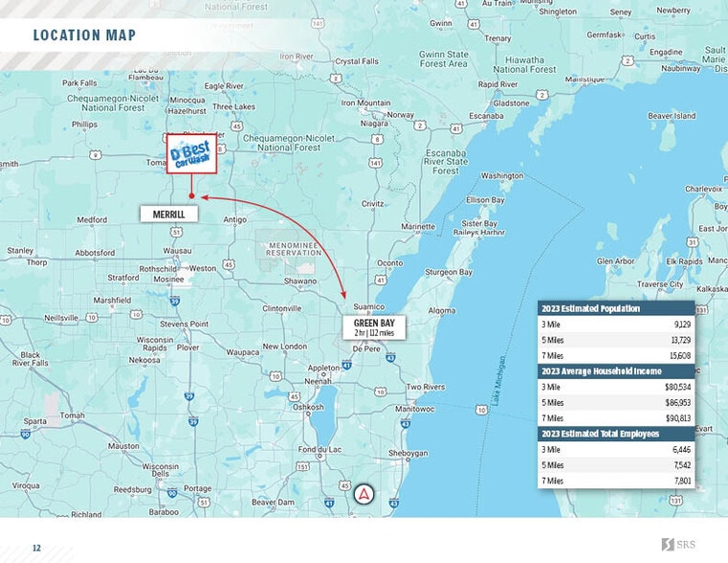
Task: Click the D-Best Car Wash logo
Action: point(191,153)
